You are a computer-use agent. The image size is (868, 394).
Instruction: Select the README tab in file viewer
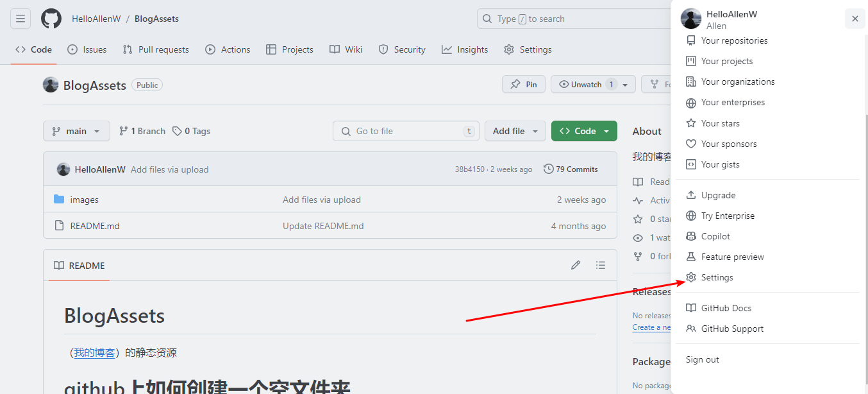coord(79,266)
